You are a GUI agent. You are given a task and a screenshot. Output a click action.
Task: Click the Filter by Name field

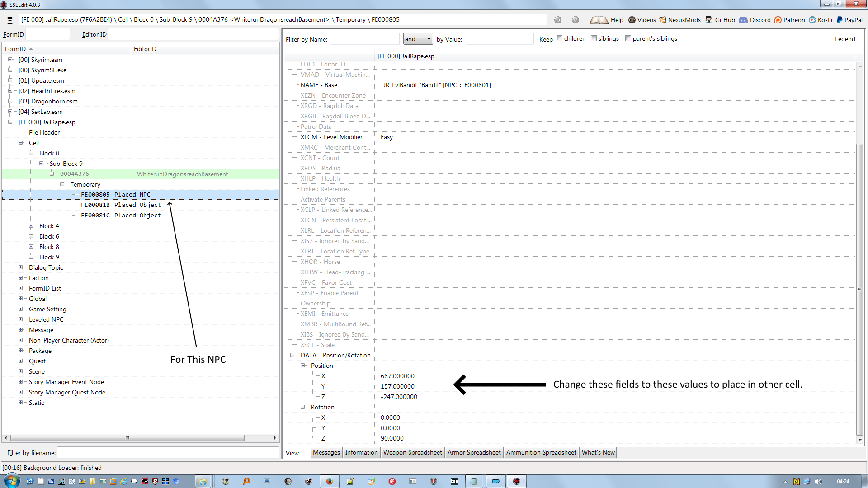365,39
